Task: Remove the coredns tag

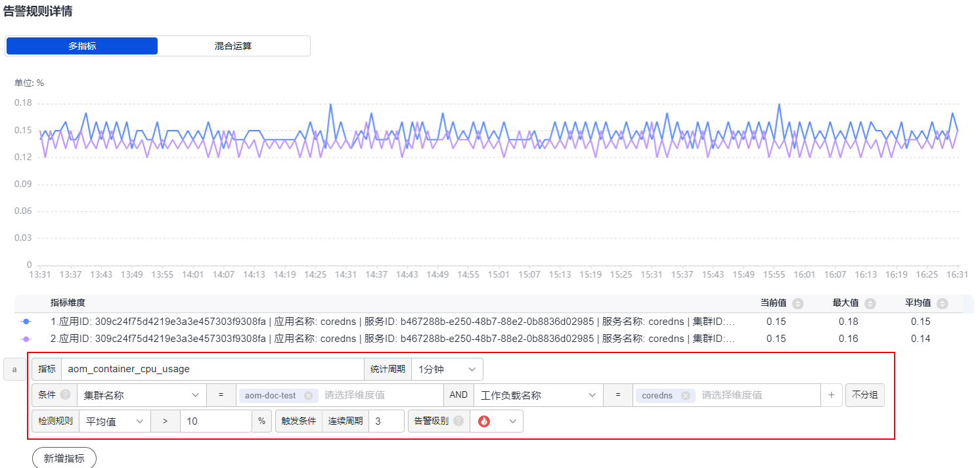Action: (685, 396)
